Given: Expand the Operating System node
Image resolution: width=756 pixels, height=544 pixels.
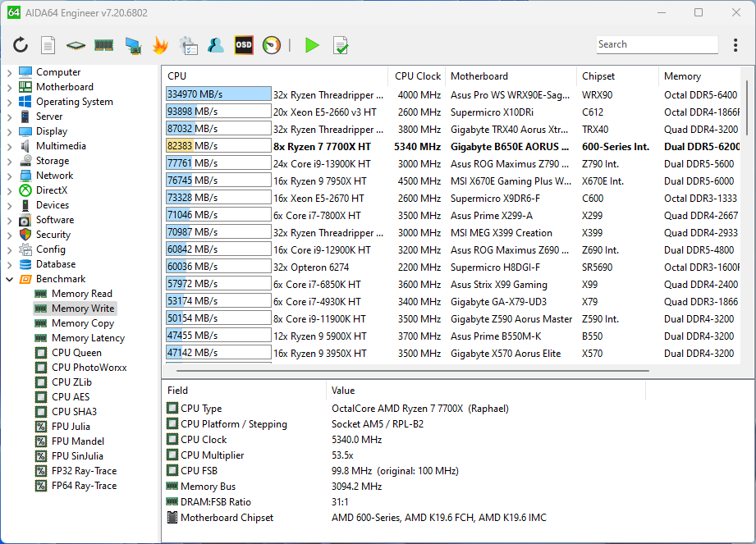Looking at the screenshot, I should pyautogui.click(x=10, y=102).
